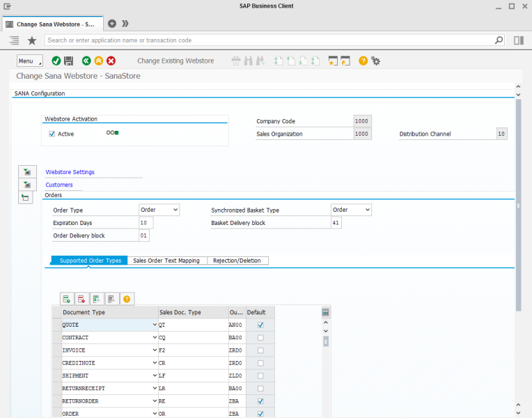This screenshot has height=418, width=532.
Task: Open INVOICE document type dropdown
Action: 155,350
